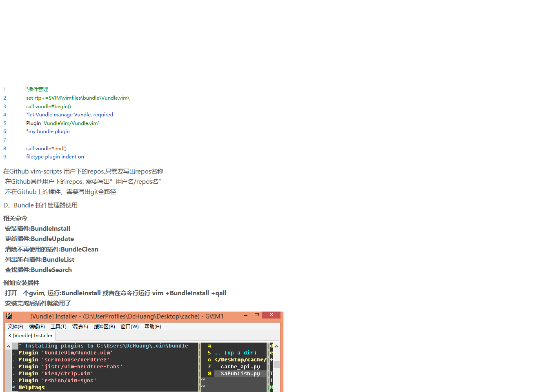Click Plugin 'kien/ctrlp.vim' line
This screenshot has height=392, width=534.
point(56,374)
